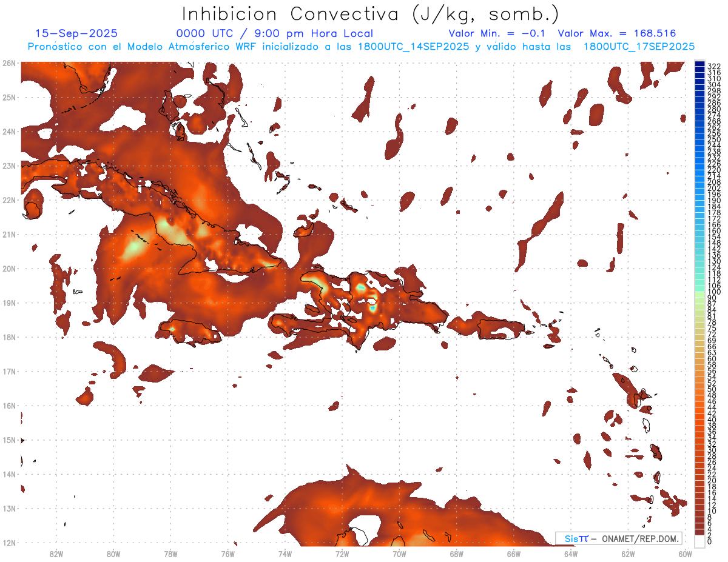
Task: Select the white swatch at legend value 0
Action: pyautogui.click(x=699, y=541)
